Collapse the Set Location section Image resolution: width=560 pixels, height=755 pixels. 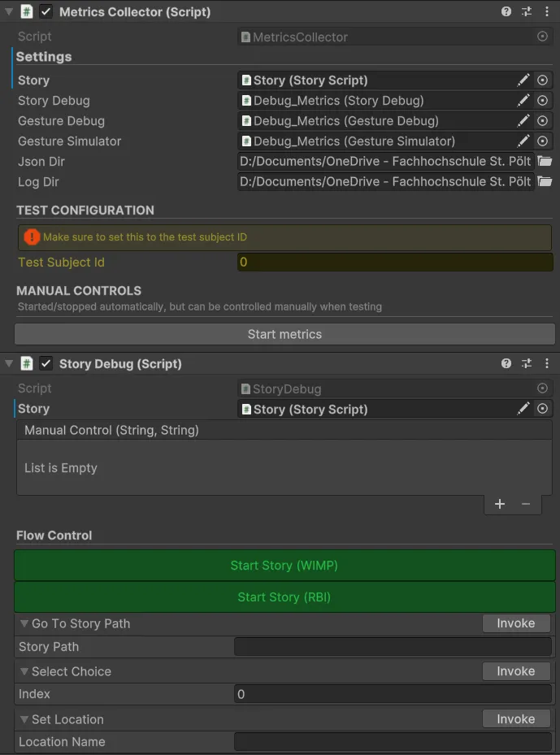pyautogui.click(x=24, y=719)
